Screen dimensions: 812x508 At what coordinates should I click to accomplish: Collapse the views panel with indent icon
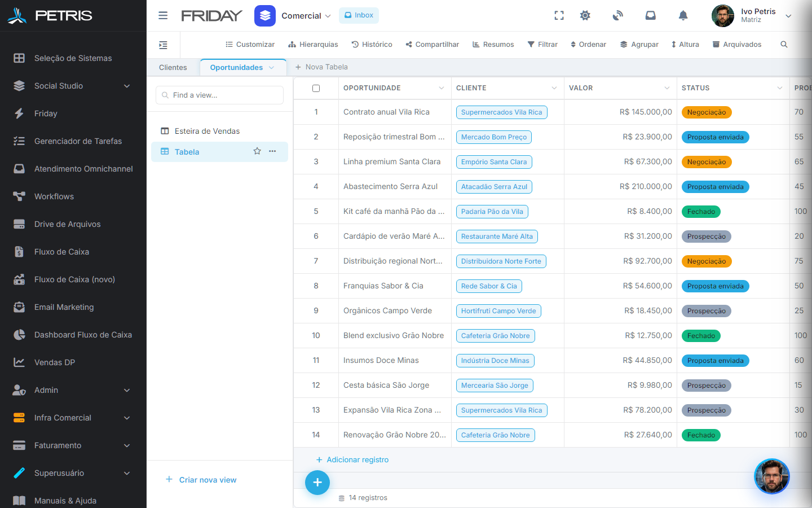pyautogui.click(x=163, y=45)
